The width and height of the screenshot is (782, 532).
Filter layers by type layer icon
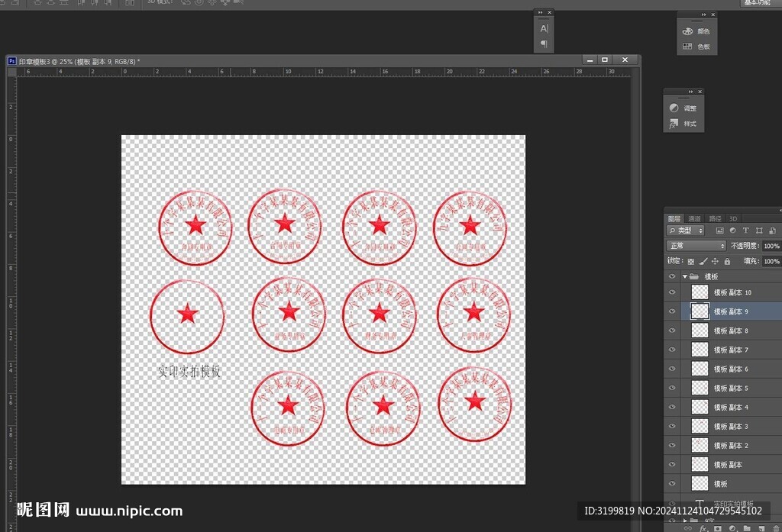(x=745, y=231)
